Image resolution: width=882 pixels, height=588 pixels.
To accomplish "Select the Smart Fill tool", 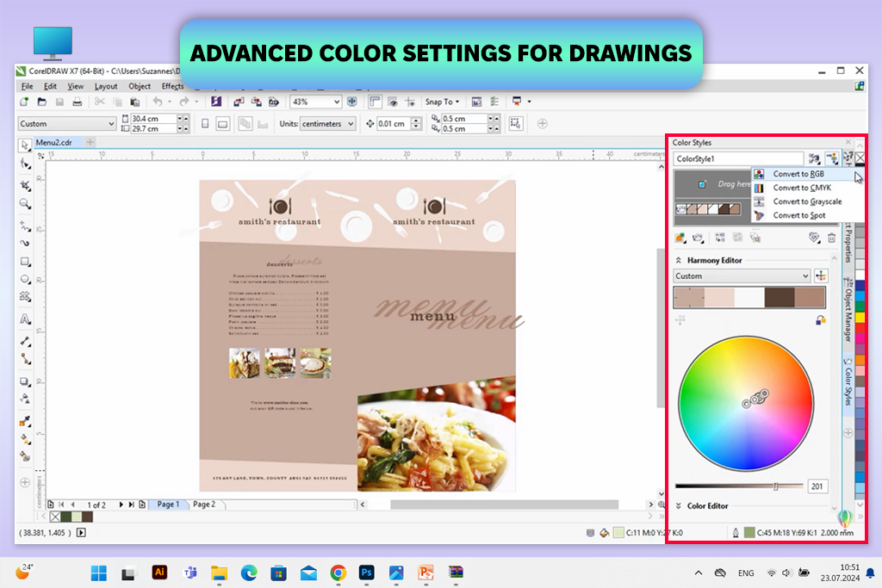I will click(25, 456).
